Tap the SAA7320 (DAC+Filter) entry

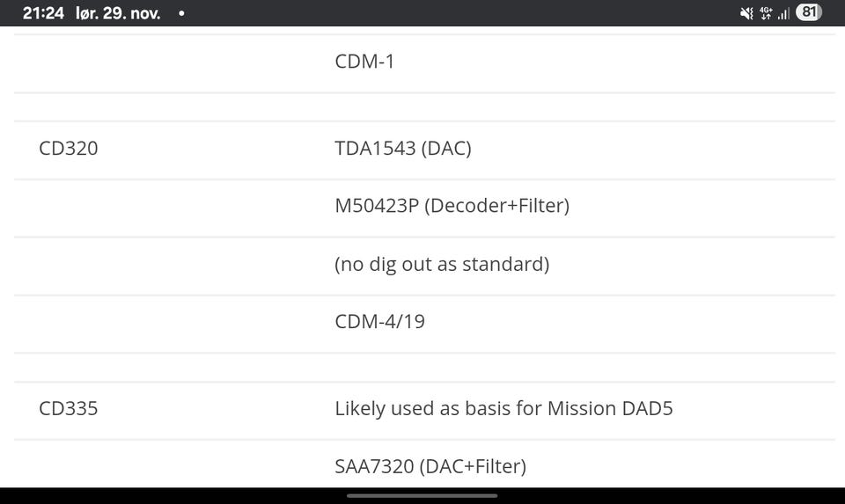[430, 466]
